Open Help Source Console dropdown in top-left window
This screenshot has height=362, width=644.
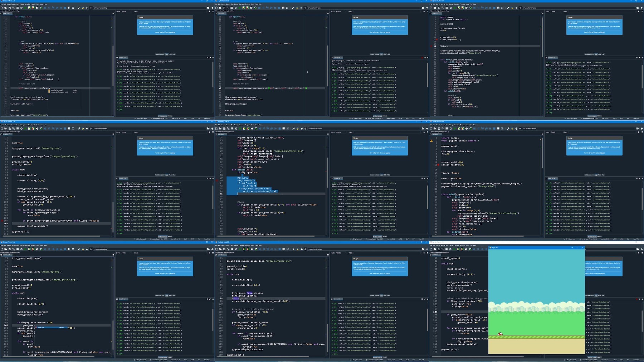(127, 11)
